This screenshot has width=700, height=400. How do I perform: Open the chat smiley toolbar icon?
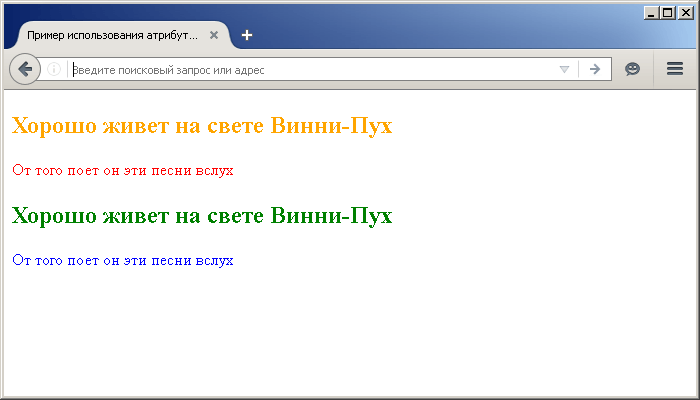click(x=632, y=69)
